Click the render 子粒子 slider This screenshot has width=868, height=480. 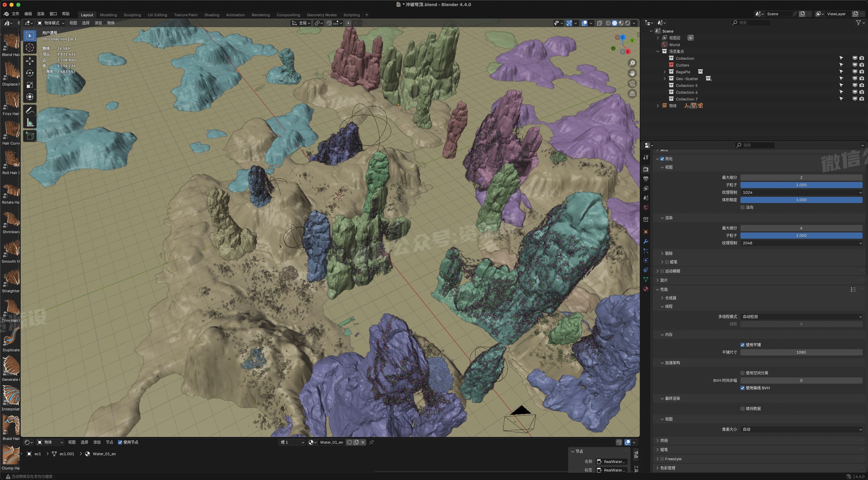[x=801, y=236]
